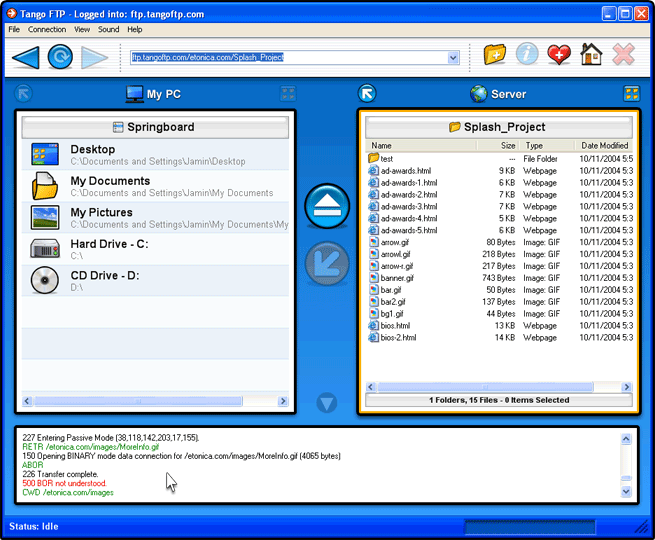The height and width of the screenshot is (540, 655).
Task: Click the round Download arrow button
Action: [x=327, y=264]
